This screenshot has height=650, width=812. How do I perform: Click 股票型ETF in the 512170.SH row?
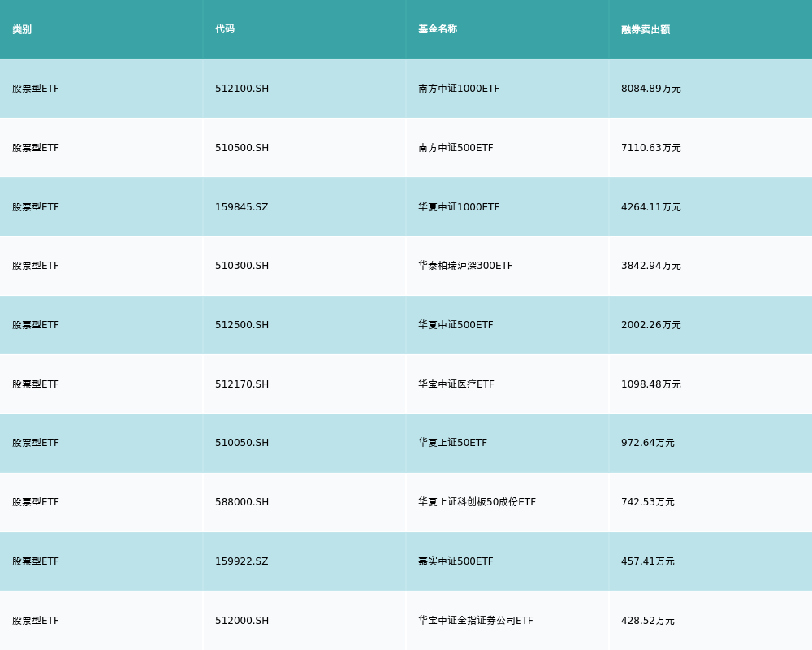click(x=36, y=384)
